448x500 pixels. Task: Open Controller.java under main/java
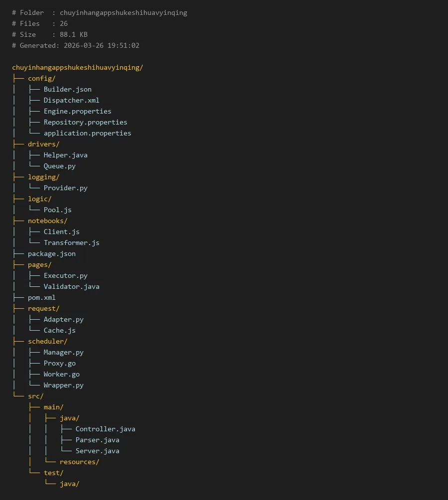point(105,429)
